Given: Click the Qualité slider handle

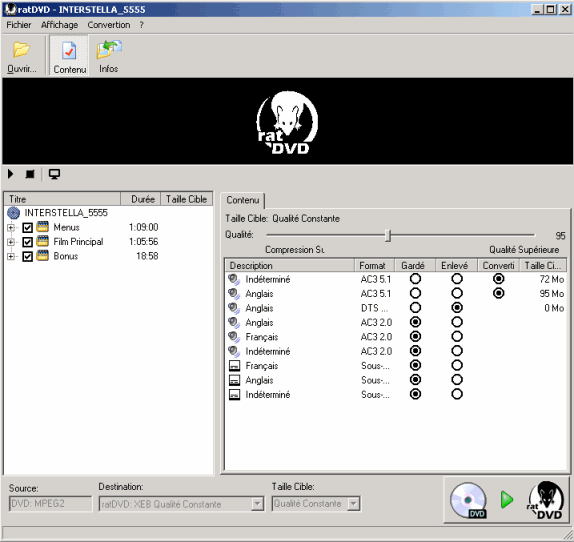Looking at the screenshot, I should coord(388,236).
